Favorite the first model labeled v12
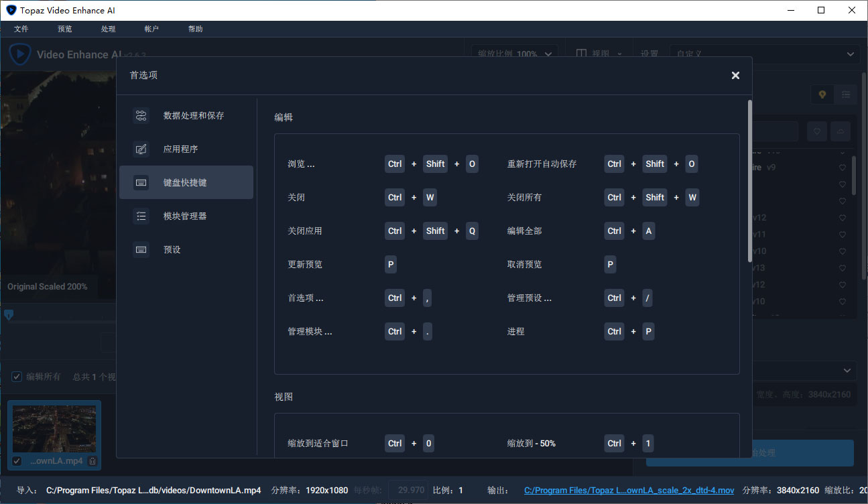The image size is (868, 504). [843, 217]
